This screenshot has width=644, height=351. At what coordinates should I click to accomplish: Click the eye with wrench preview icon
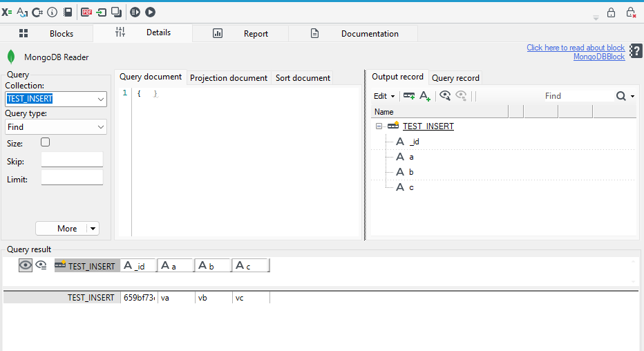click(x=445, y=95)
